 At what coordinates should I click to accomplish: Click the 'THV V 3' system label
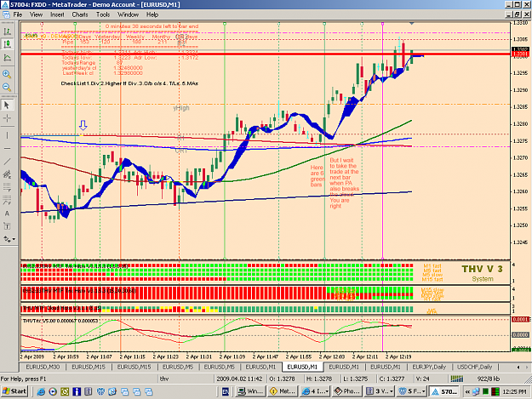coord(482,269)
